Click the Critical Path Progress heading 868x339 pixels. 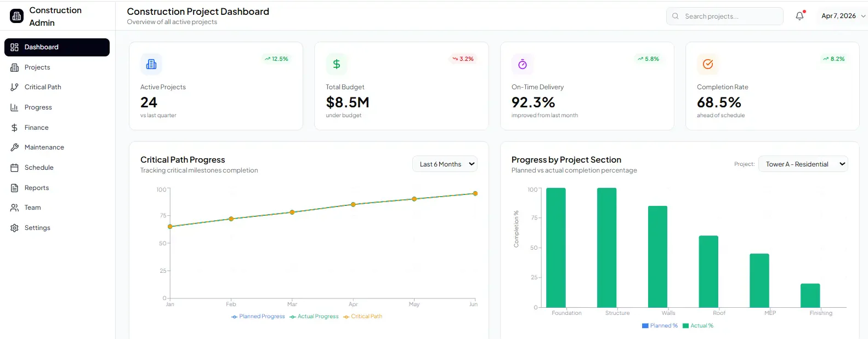[x=183, y=160]
